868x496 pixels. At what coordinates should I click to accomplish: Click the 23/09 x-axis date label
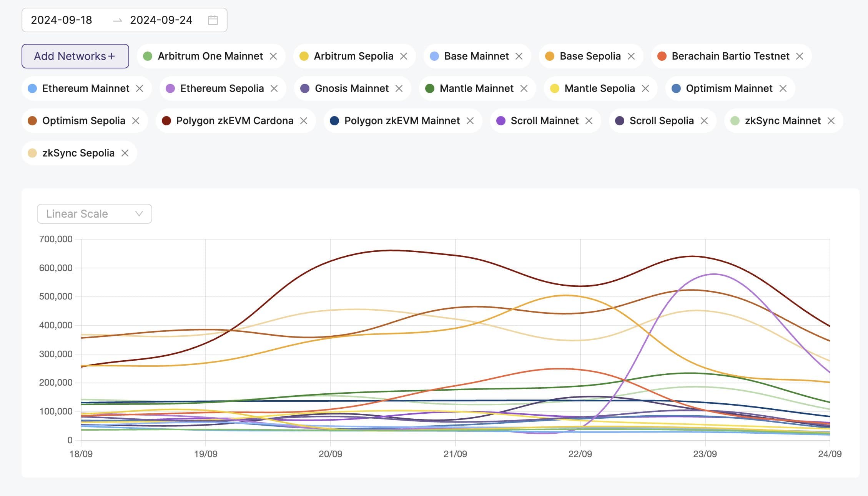click(705, 454)
